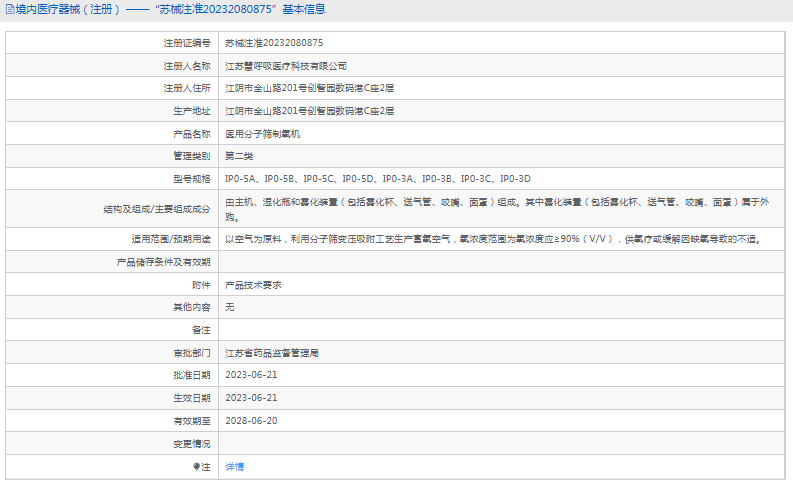Click the 注册人名称 label
This screenshot has height=482, width=793.
tap(187, 66)
